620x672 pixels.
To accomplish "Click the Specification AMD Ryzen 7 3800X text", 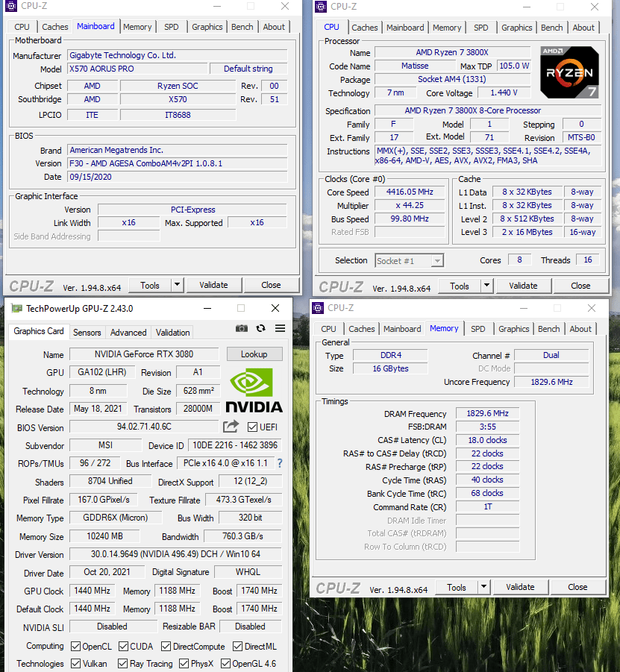I will pos(473,110).
